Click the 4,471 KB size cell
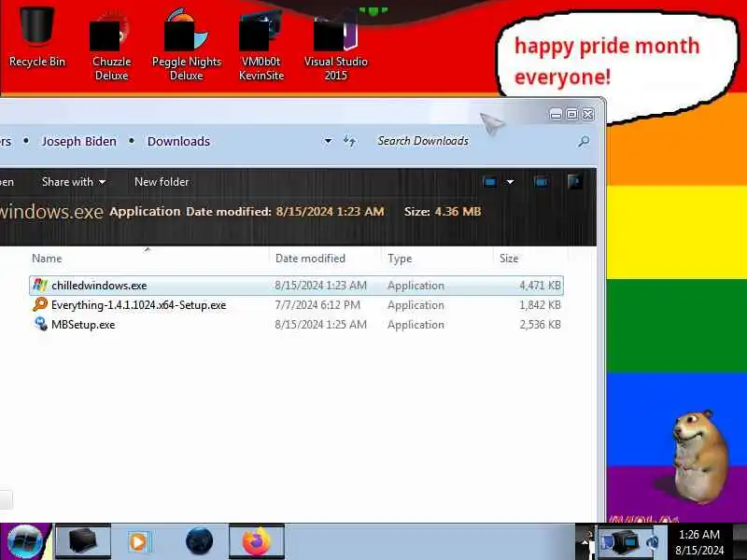The width and height of the screenshot is (747, 560). (x=540, y=286)
